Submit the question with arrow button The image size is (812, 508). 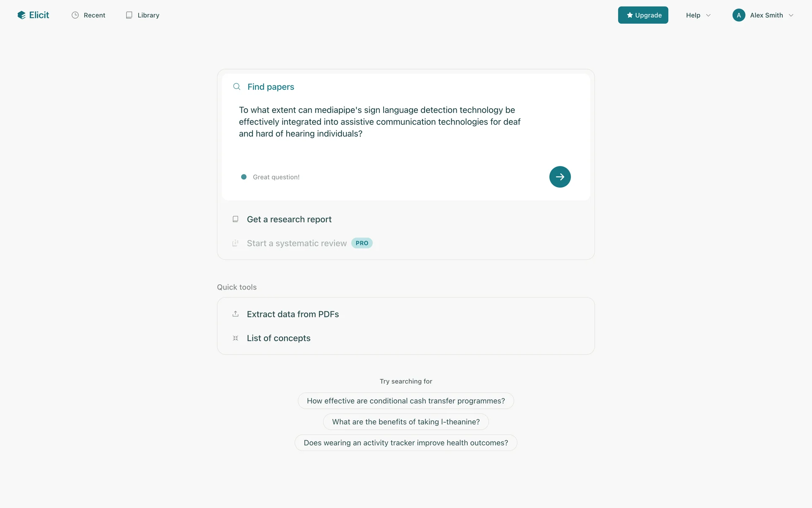560,177
